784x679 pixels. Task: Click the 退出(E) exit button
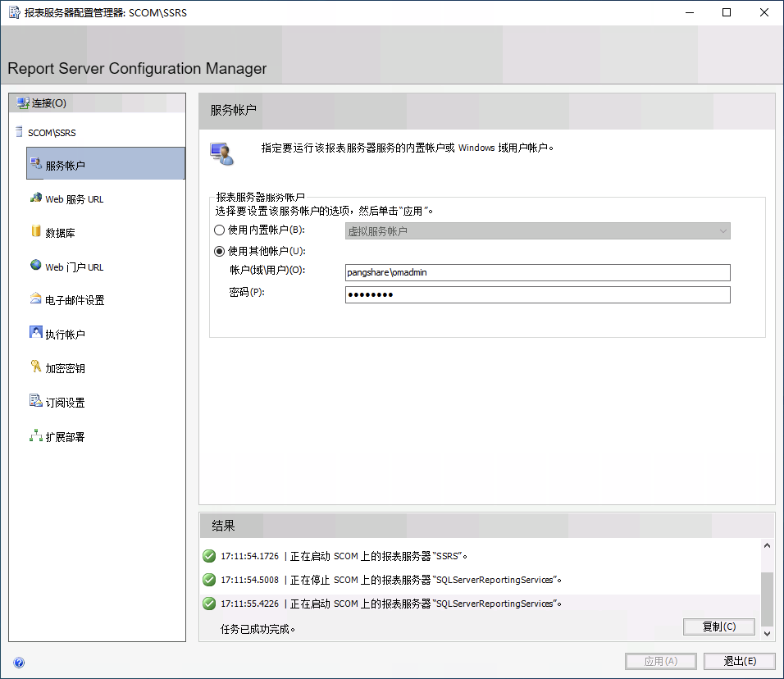pos(740,661)
